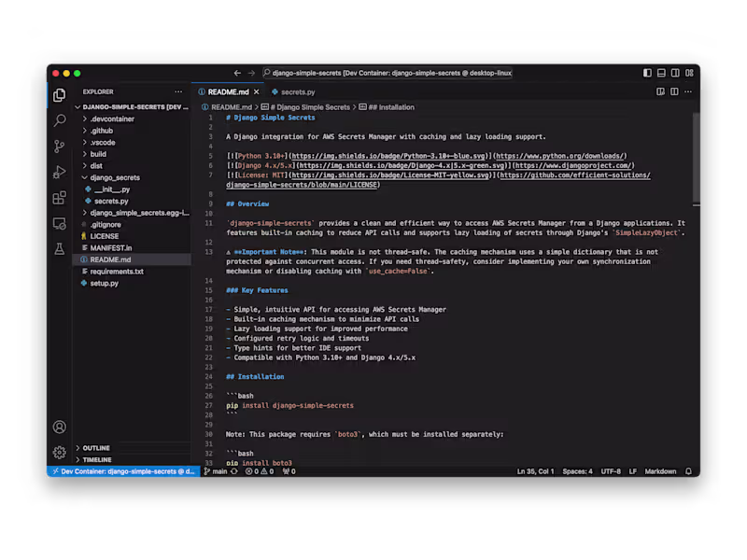Toggle the secondary side bar layout icon
The image size is (747, 560).
(x=675, y=73)
